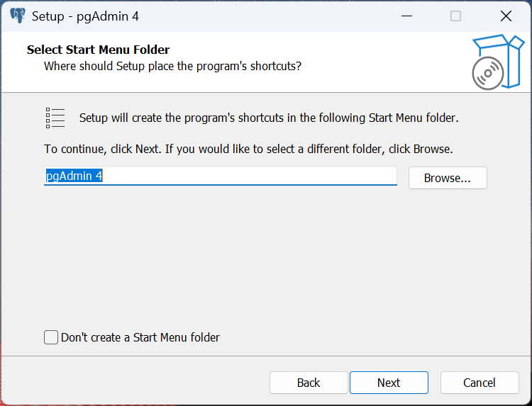Go Back to the previous setup step
Viewport: 532px width, 406px height.
click(309, 383)
